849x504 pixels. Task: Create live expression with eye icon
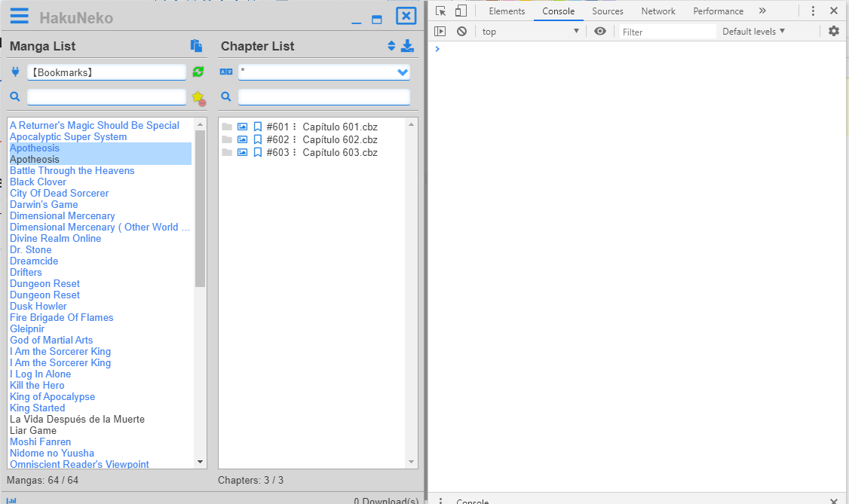(600, 32)
